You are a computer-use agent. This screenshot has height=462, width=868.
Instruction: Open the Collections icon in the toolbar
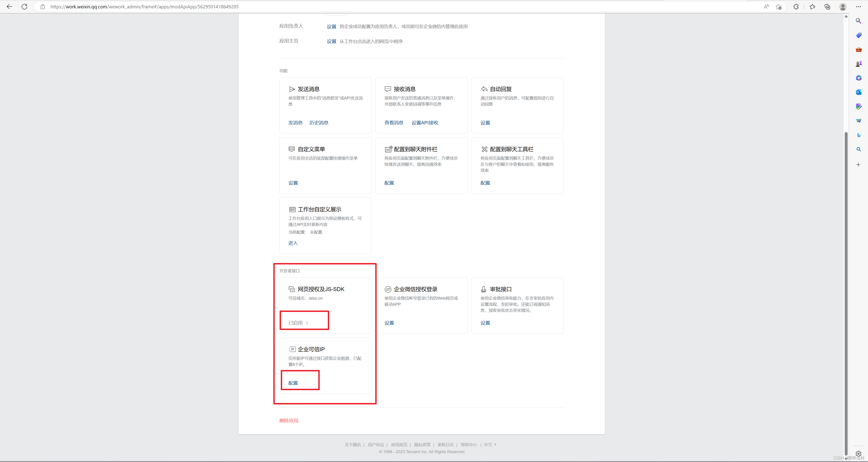click(x=827, y=6)
